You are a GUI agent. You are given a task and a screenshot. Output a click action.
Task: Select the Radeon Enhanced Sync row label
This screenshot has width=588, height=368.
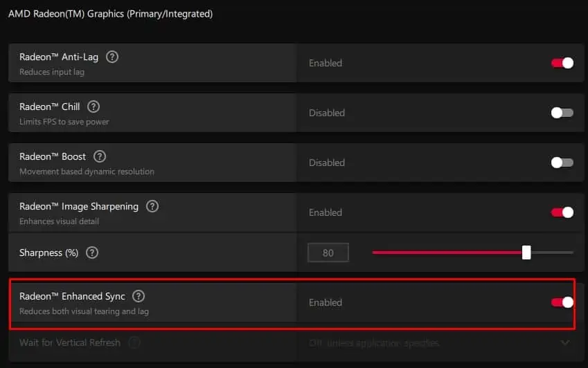pos(72,296)
